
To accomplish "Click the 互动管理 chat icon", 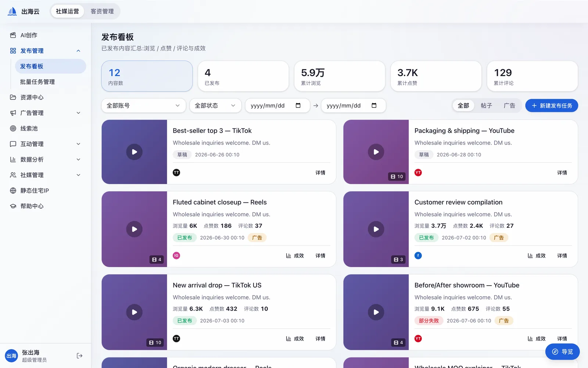I will 13,144.
